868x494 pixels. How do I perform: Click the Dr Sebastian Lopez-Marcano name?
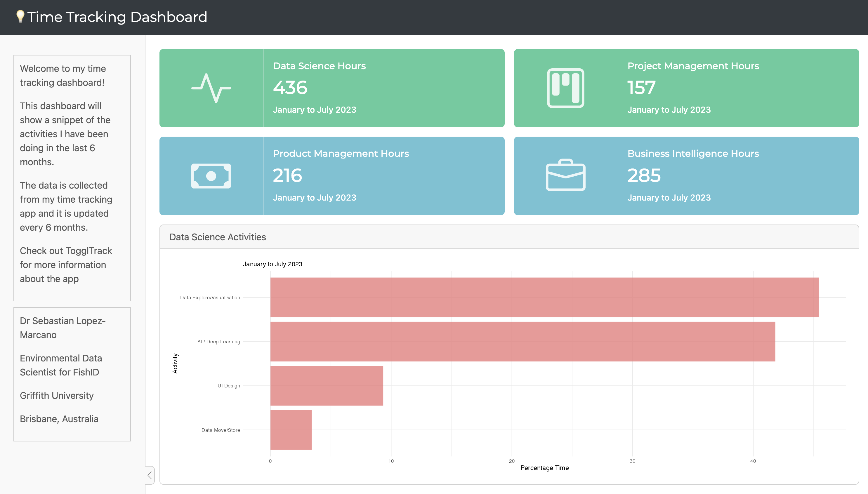pos(63,328)
